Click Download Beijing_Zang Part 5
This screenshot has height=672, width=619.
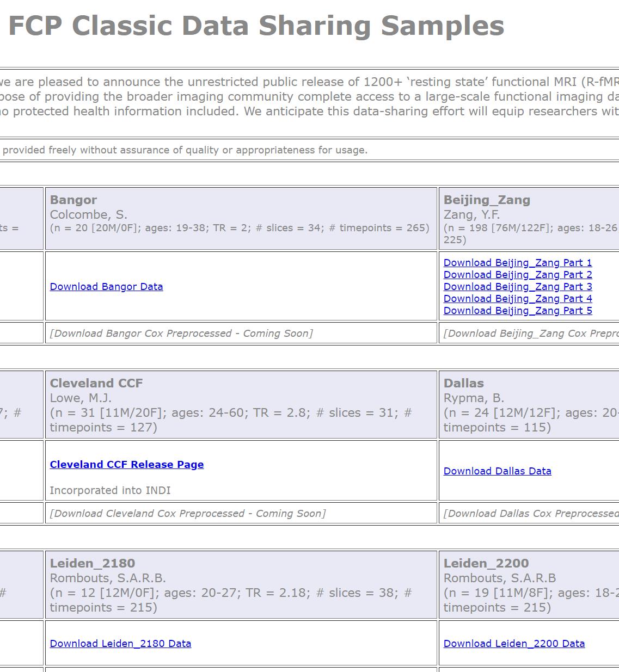point(517,311)
